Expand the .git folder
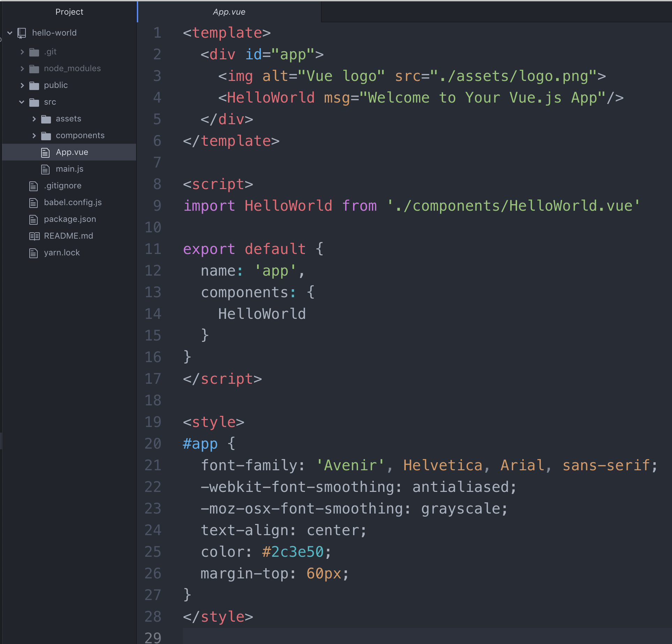Screen dimensions: 672x644 pyautogui.click(x=23, y=52)
